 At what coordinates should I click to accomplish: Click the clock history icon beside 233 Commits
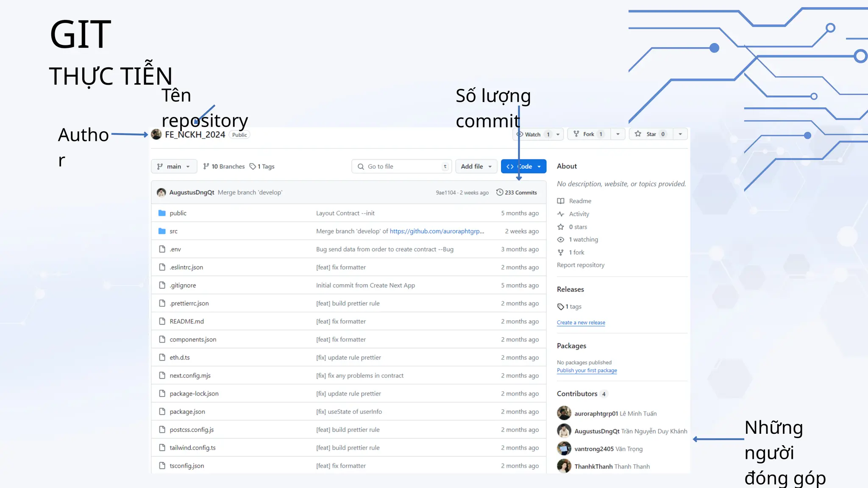500,192
